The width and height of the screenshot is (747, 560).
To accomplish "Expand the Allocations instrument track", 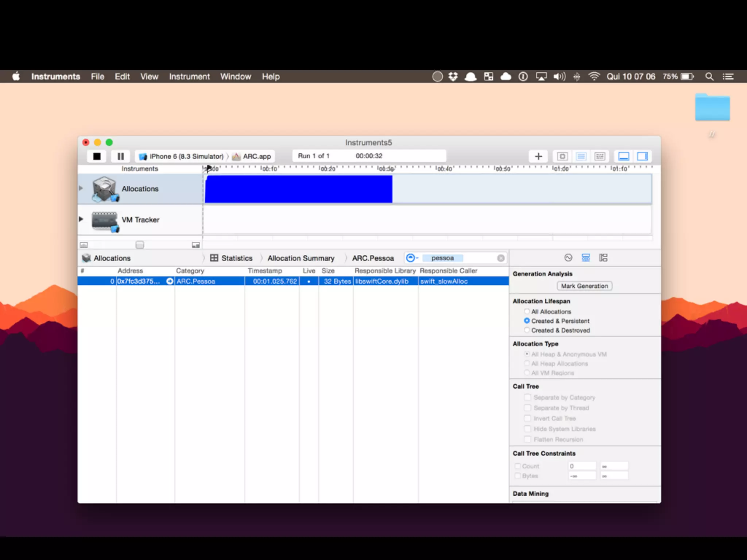I will pyautogui.click(x=81, y=188).
